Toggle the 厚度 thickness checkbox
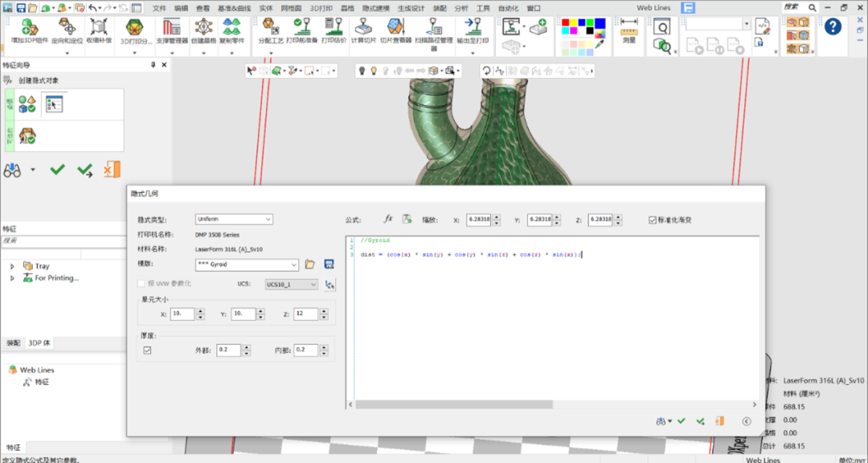Image resolution: width=868 pixels, height=463 pixels. (147, 350)
